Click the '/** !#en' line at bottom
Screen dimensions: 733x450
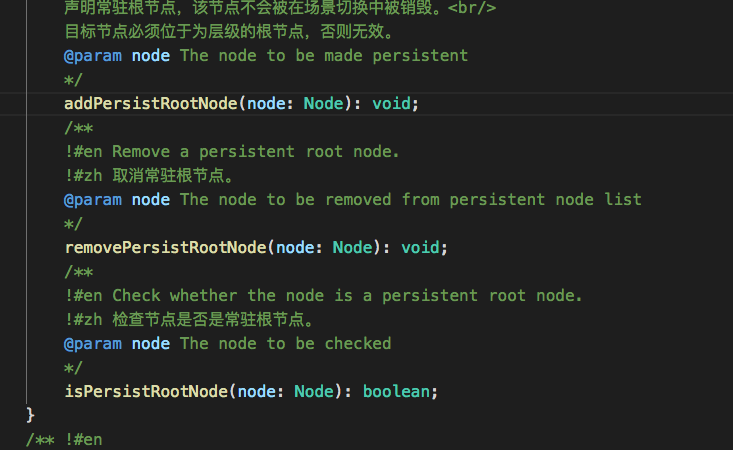tap(65, 439)
